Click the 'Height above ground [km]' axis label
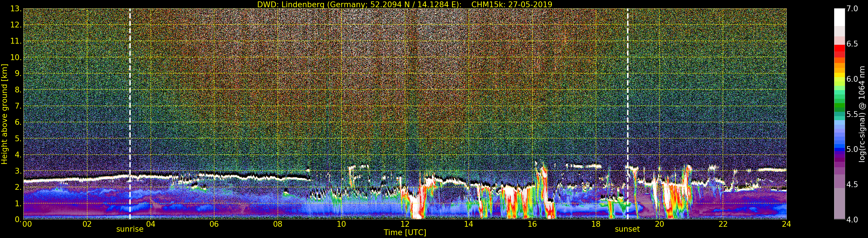Image resolution: width=868 pixels, height=238 pixels. click(x=4, y=114)
